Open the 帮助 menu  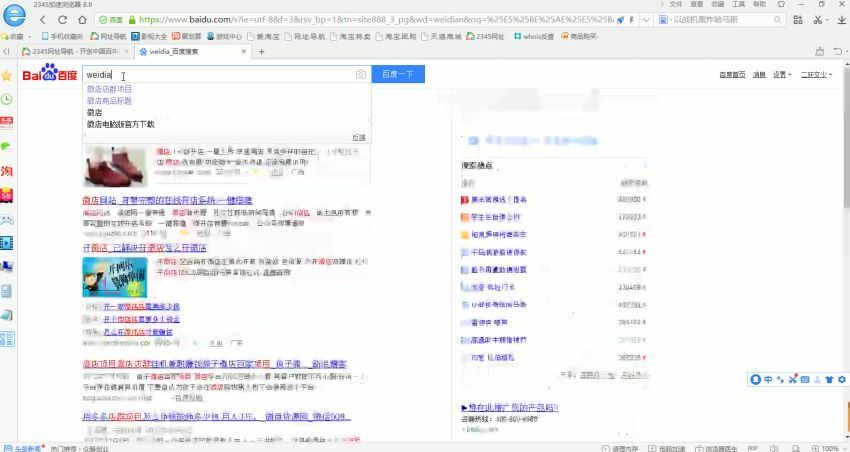tap(760, 4)
